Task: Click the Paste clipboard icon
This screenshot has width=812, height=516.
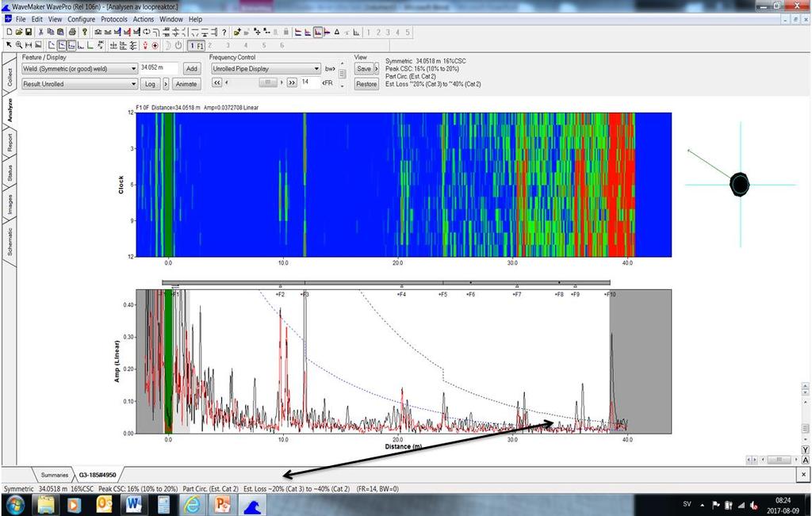Action: (60, 32)
